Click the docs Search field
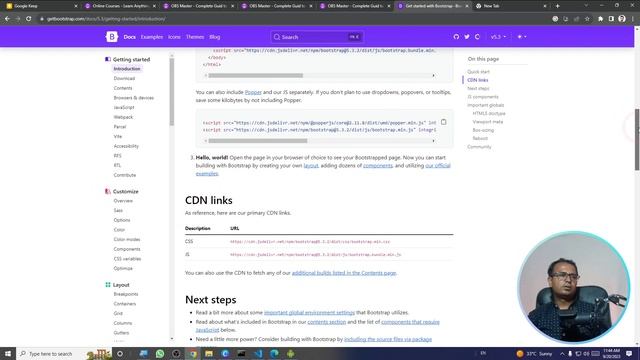 317,37
